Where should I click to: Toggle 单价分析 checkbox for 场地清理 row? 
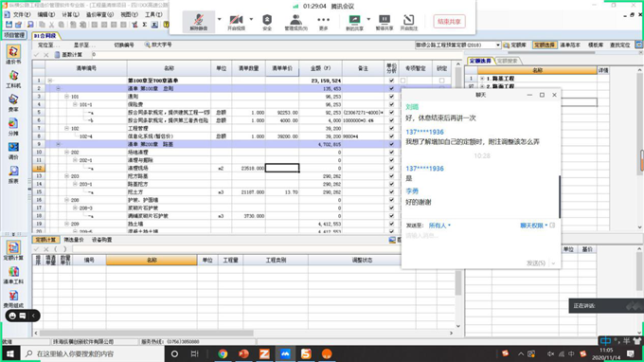tap(391, 152)
